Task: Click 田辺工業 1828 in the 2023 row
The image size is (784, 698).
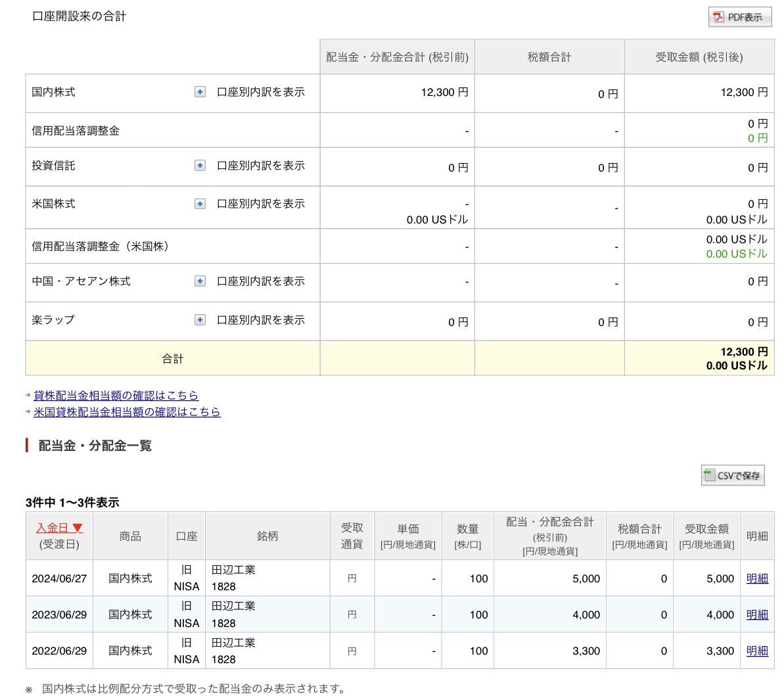Action: pos(233,615)
